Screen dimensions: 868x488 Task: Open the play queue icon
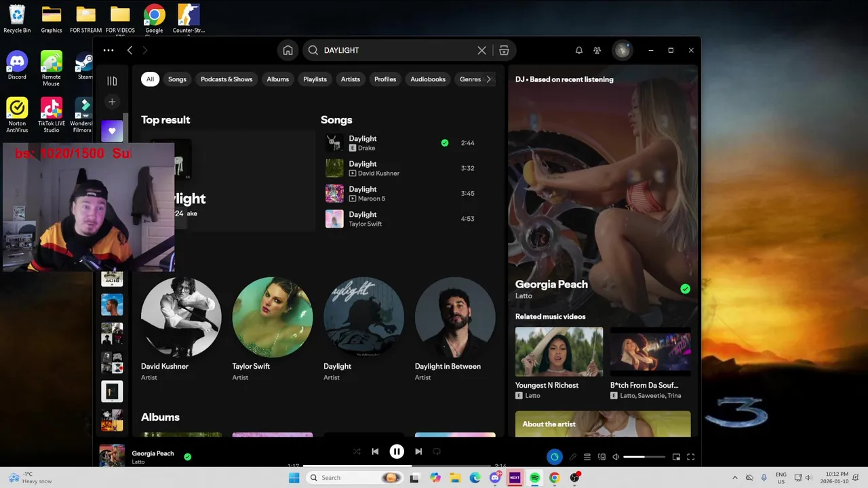(587, 457)
